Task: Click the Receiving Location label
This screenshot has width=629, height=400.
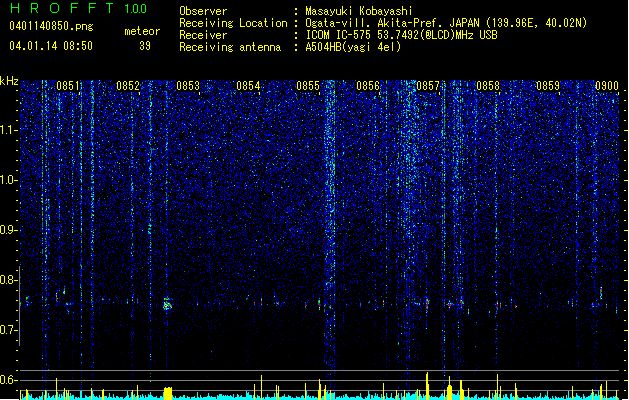Action: point(233,23)
